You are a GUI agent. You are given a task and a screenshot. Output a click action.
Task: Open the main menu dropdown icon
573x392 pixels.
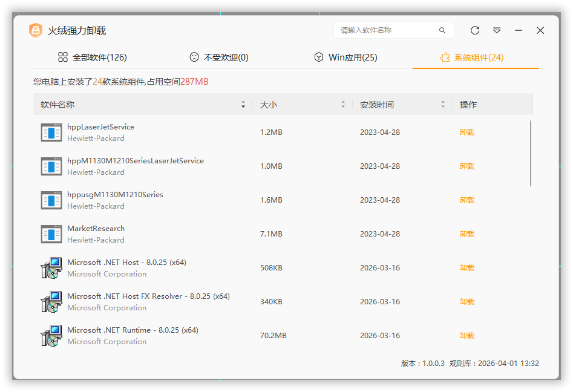497,30
